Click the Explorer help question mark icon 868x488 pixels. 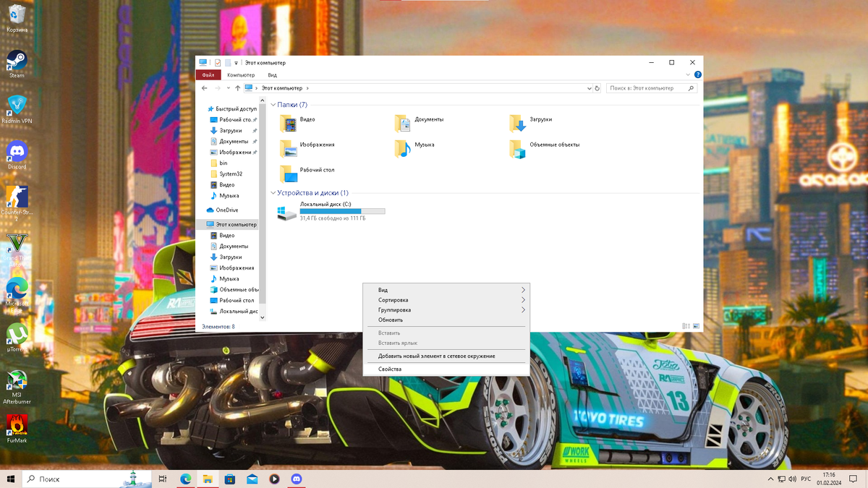point(697,74)
